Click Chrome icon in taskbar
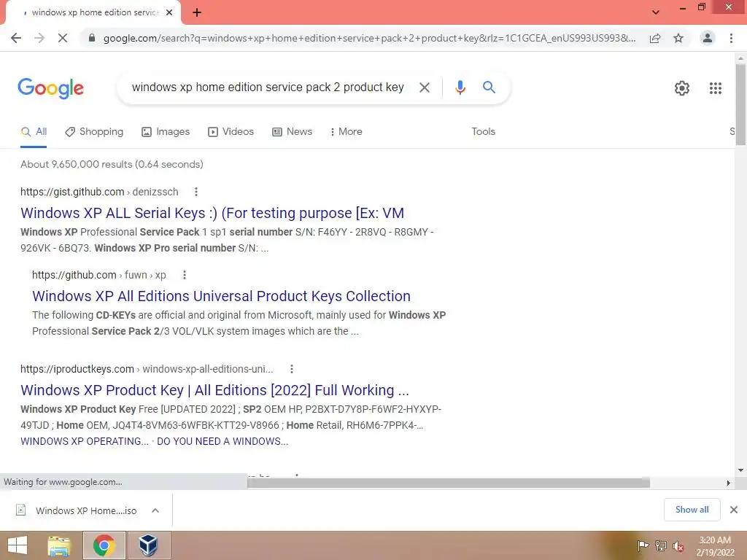Viewport: 747px width, 560px height. tap(104, 545)
